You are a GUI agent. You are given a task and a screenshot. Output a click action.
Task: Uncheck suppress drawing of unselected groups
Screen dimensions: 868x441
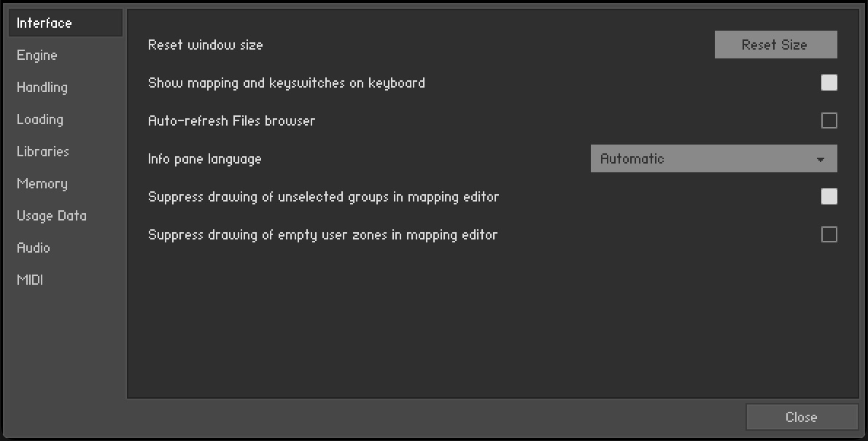pos(829,196)
